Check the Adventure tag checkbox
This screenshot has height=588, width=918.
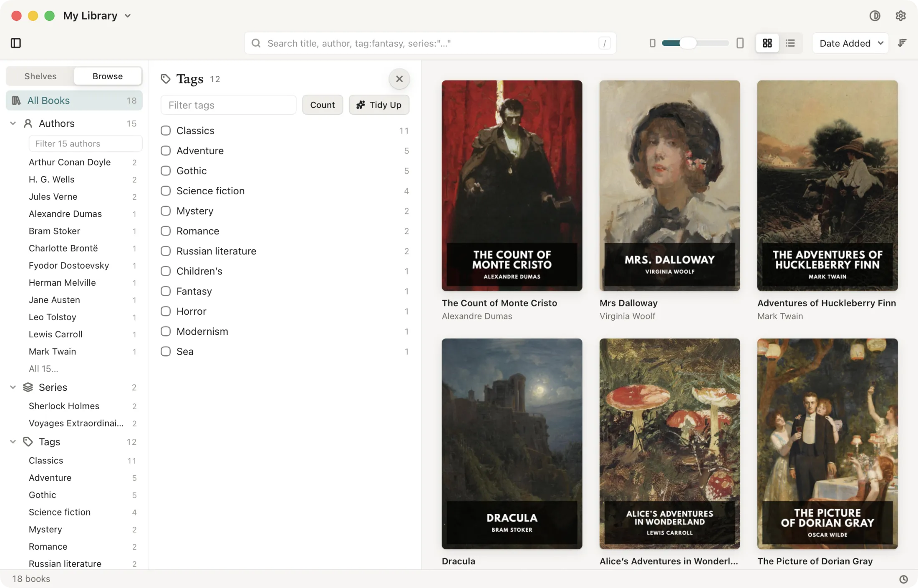pyautogui.click(x=166, y=151)
